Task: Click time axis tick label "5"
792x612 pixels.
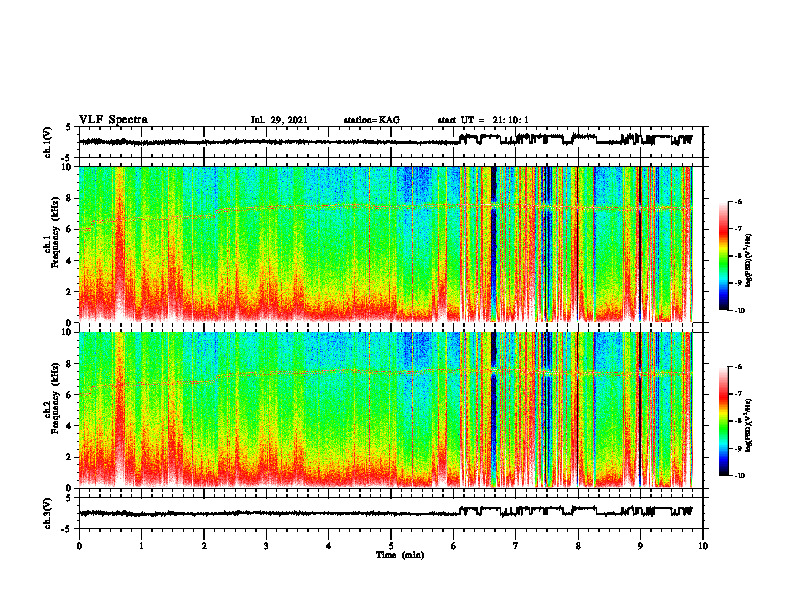Action: (391, 545)
